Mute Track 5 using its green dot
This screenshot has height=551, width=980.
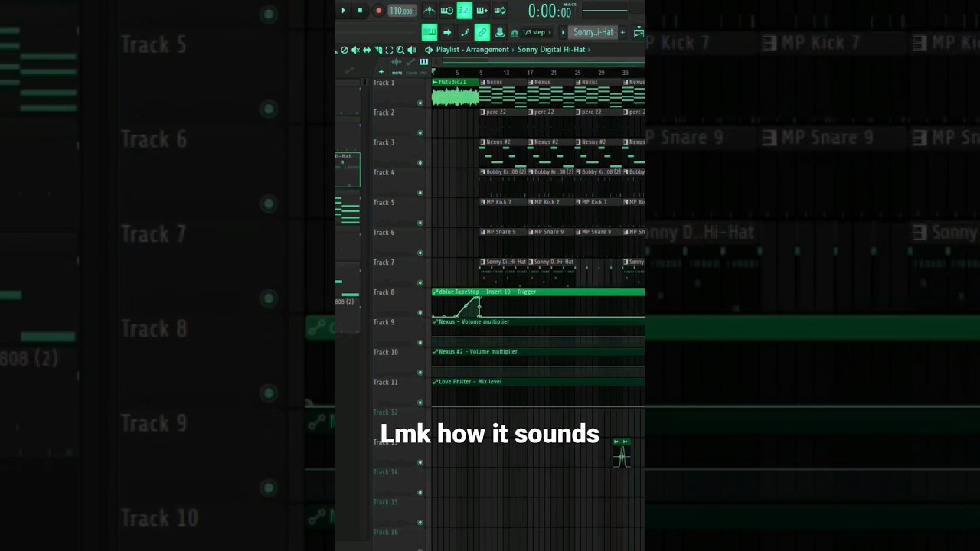pyautogui.click(x=420, y=223)
